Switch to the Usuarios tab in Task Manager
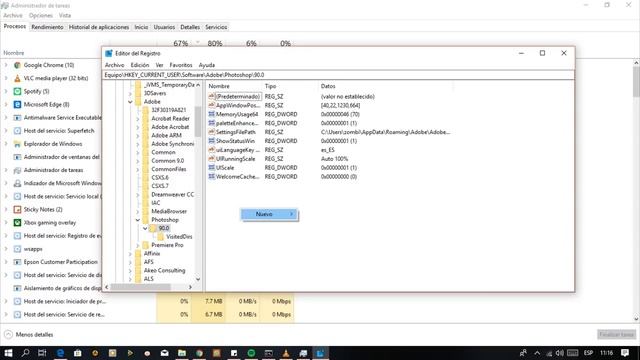Screen dimensions: 640x360 click(x=164, y=27)
